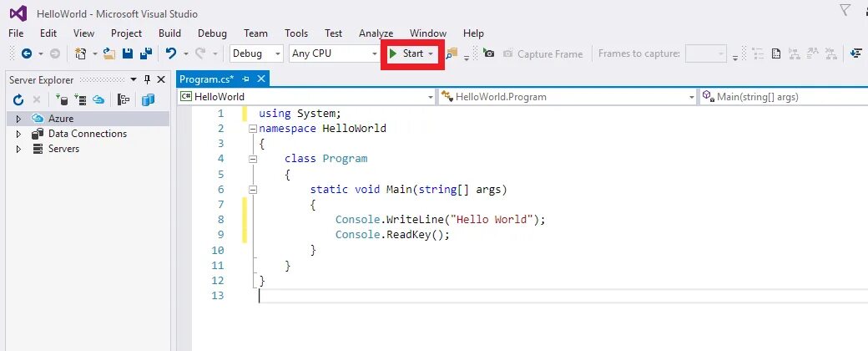Open the Server Explorer window options arrow

[x=134, y=80]
